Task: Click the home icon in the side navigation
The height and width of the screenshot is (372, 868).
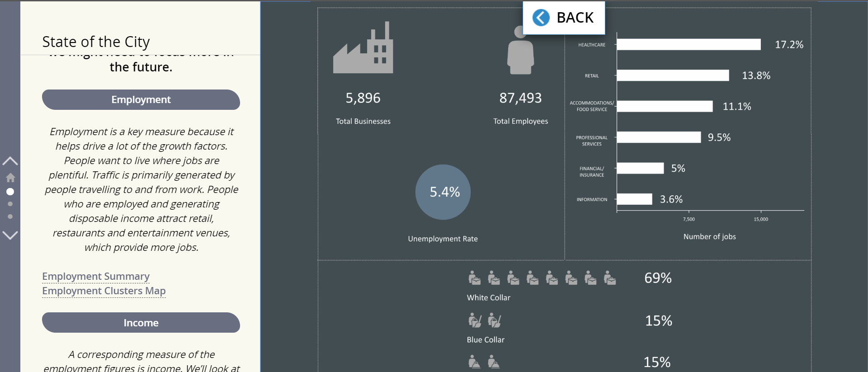Action: [10, 178]
